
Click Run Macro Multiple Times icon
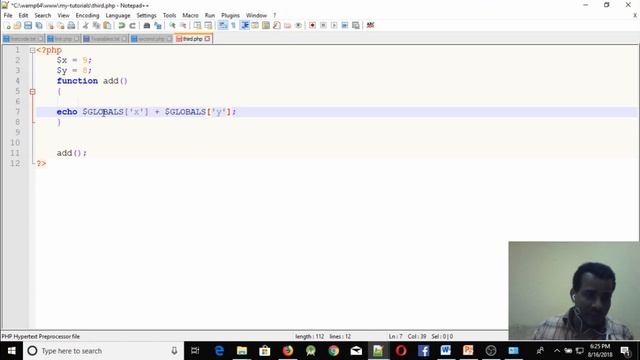[345, 25]
